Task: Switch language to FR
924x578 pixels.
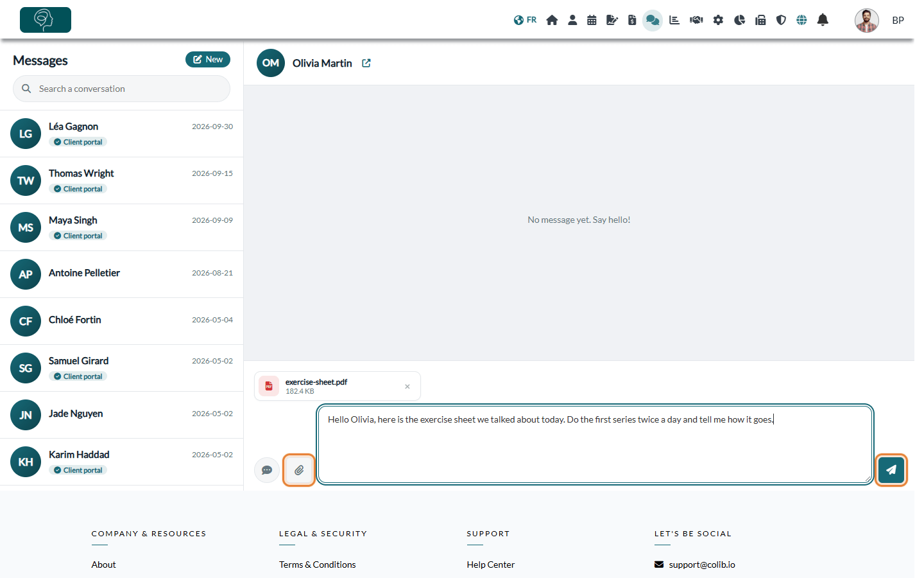Action: tap(525, 20)
